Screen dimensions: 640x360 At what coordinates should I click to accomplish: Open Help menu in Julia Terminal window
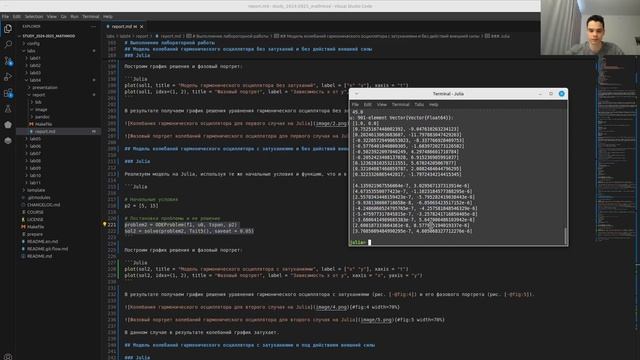pyautogui.click(x=433, y=105)
